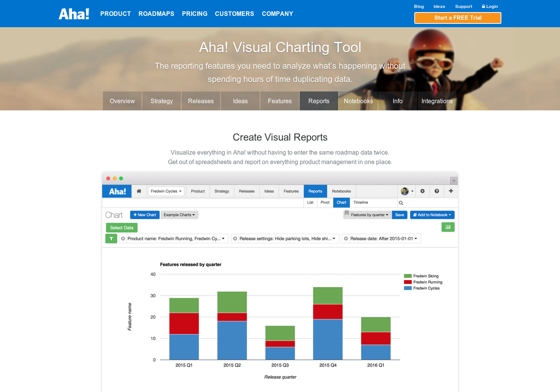Click the home icon in app toolbar
This screenshot has width=560, height=392.
pyautogui.click(x=139, y=191)
